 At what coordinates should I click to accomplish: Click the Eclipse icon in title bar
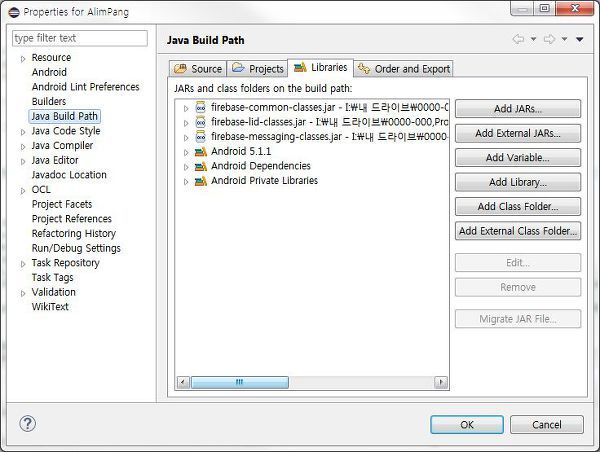point(14,12)
